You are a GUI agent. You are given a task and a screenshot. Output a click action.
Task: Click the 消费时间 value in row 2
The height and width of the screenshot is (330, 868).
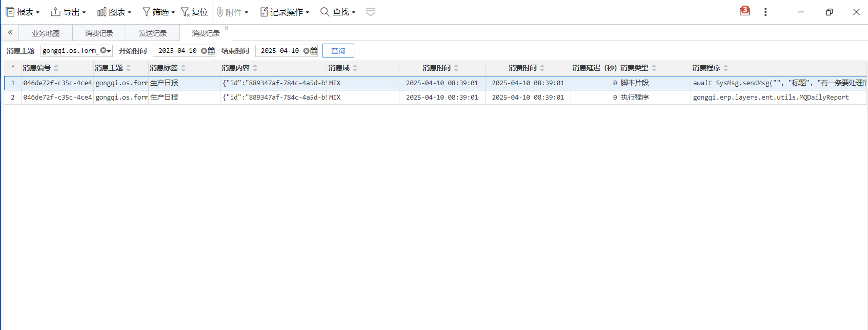click(528, 97)
